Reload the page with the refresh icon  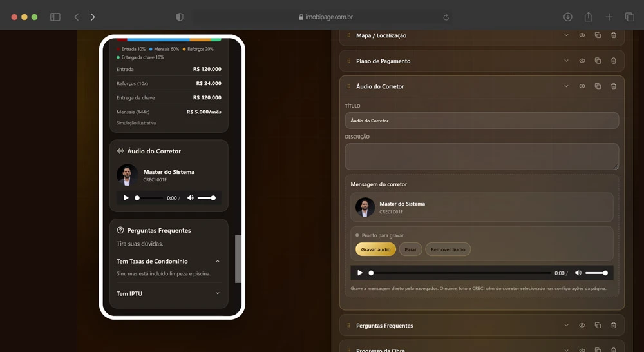[x=446, y=17]
